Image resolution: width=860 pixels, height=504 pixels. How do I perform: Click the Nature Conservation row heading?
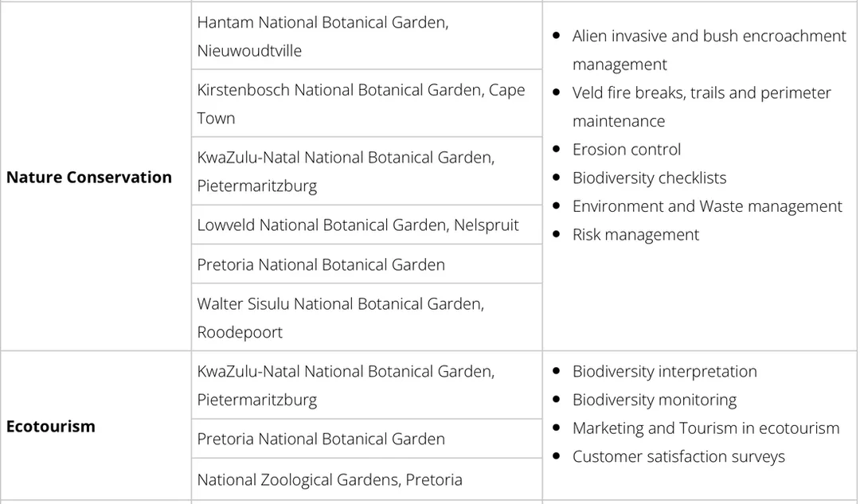point(89,178)
